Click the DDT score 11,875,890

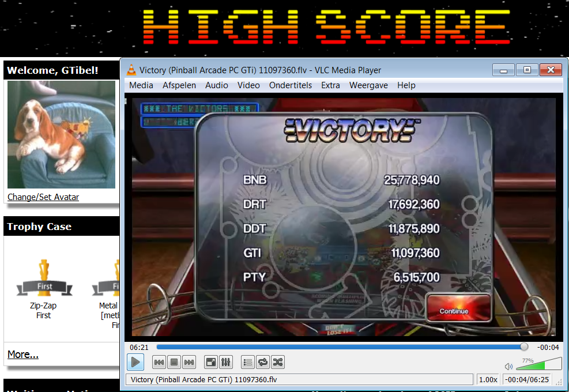coord(414,229)
